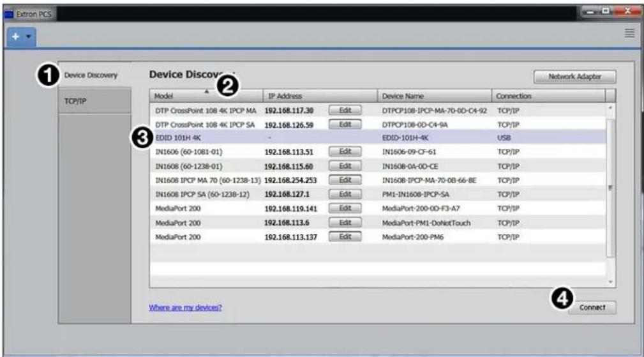Edit IP address 192.168.113.6
Image resolution: width=644 pixels, height=357 pixels.
pos(345,223)
